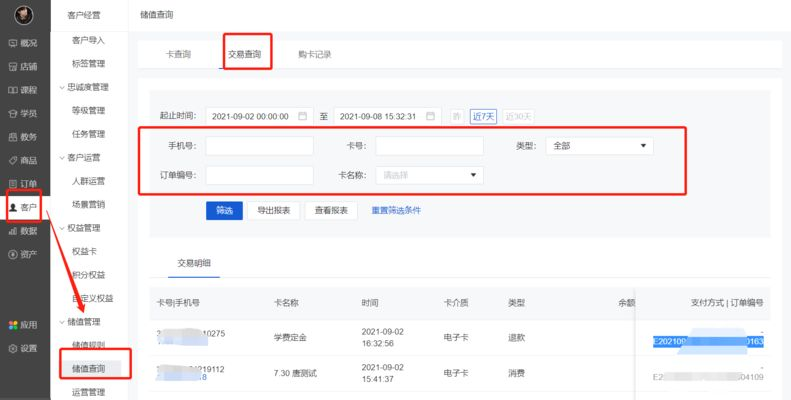Click the 消费 type cell
791x400 pixels.
coord(517,374)
